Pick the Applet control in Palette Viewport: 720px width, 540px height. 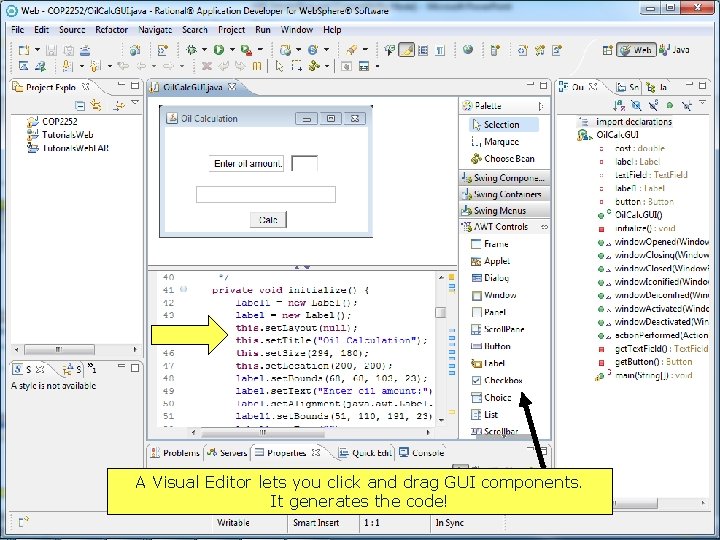tap(490, 261)
